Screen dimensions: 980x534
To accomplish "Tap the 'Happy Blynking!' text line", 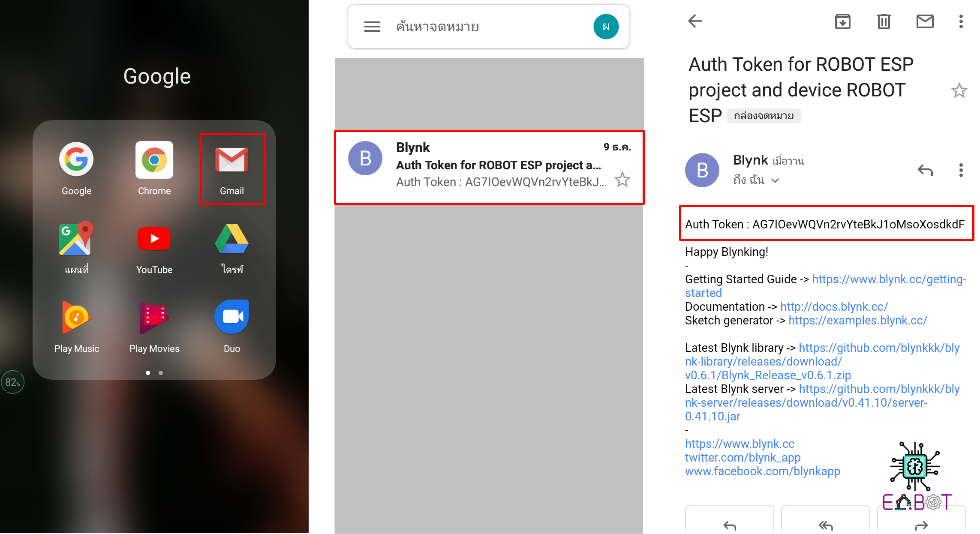I will (x=726, y=252).
